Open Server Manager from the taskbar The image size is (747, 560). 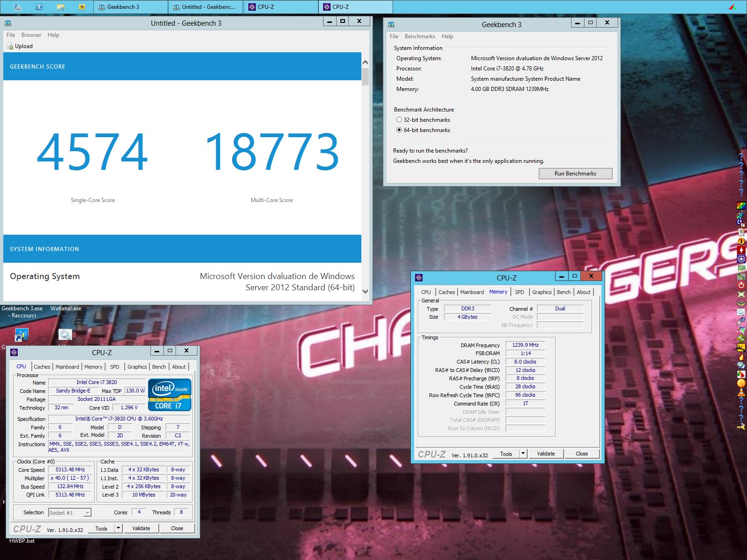pyautogui.click(x=17, y=7)
